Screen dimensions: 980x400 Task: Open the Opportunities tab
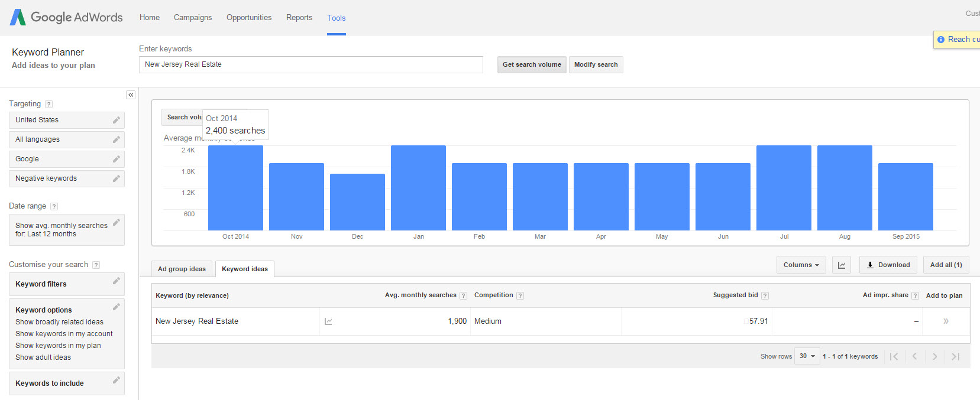coord(249,18)
